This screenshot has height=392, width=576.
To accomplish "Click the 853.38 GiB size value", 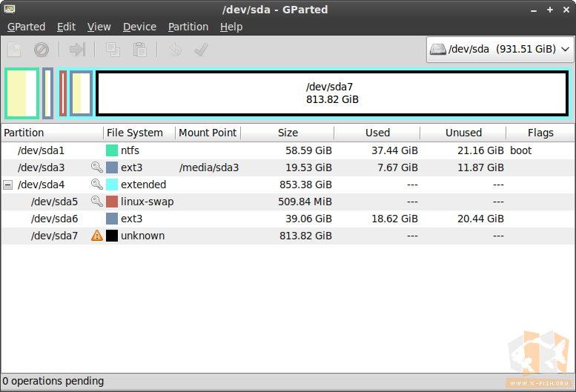I will tap(305, 185).
